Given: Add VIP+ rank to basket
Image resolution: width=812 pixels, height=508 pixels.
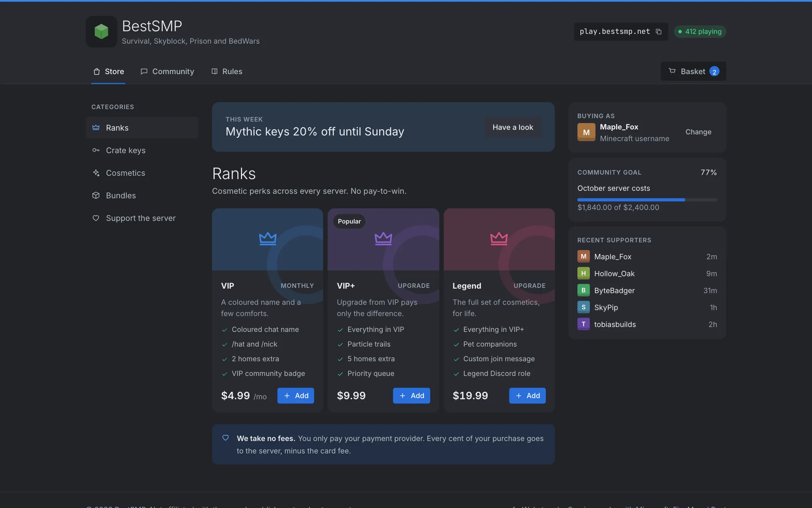Looking at the screenshot, I should tap(411, 395).
